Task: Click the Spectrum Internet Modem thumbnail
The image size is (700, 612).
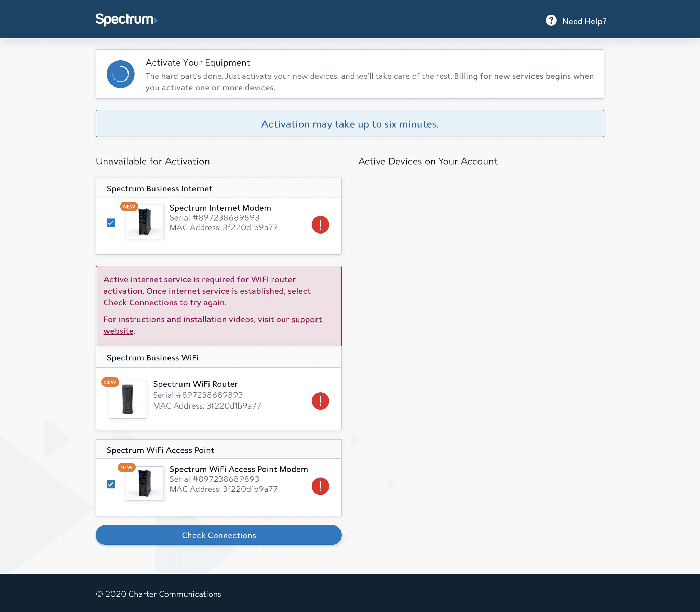Action: click(145, 222)
